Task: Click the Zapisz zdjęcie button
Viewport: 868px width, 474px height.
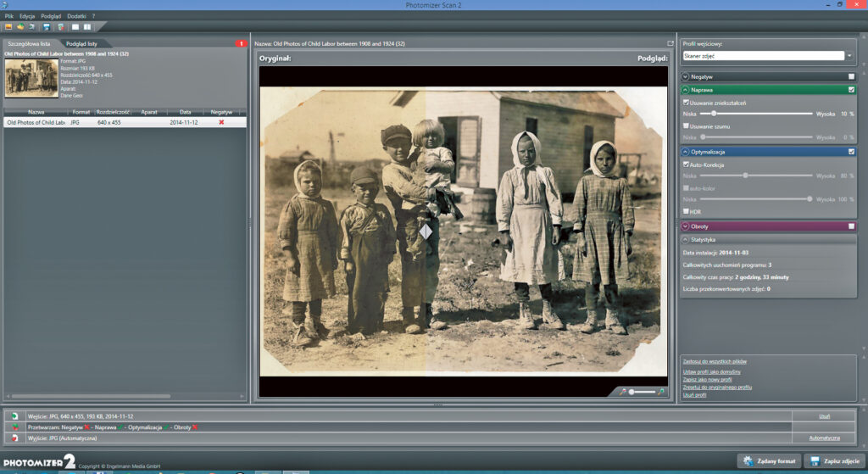Action: pos(832,461)
